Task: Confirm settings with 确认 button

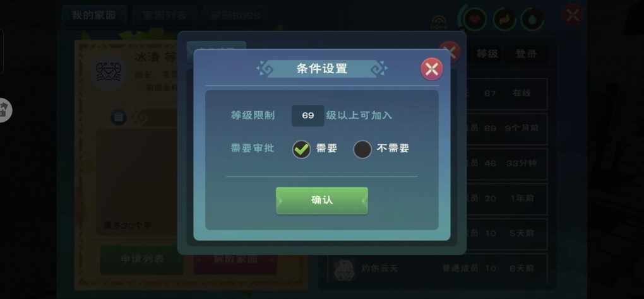Action: tap(321, 201)
